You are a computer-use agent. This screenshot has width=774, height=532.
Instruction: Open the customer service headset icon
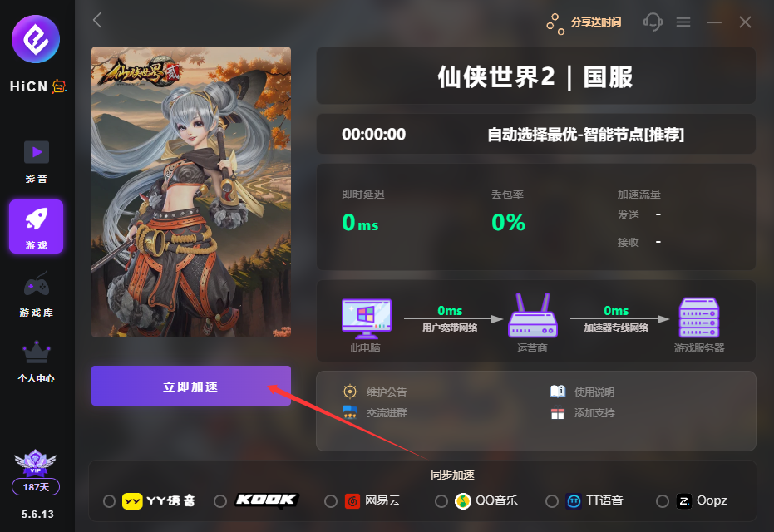(653, 22)
